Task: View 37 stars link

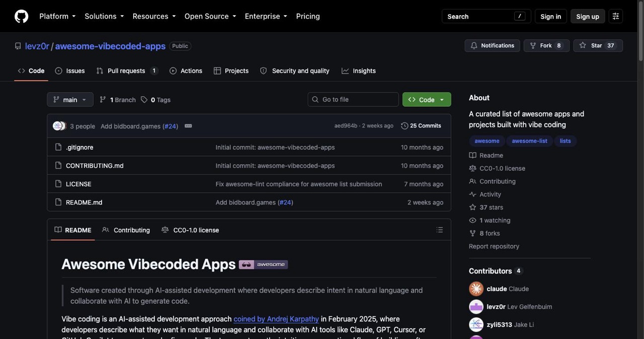Action: click(486, 208)
